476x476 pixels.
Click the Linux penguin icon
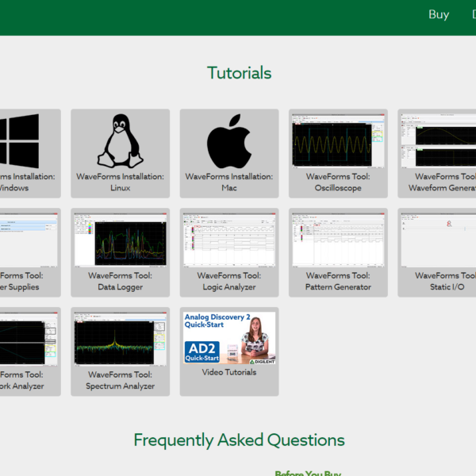pyautogui.click(x=120, y=140)
